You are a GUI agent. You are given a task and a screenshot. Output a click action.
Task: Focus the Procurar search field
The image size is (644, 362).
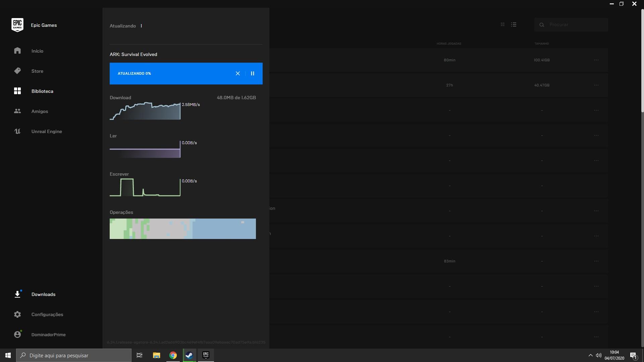pos(571,24)
